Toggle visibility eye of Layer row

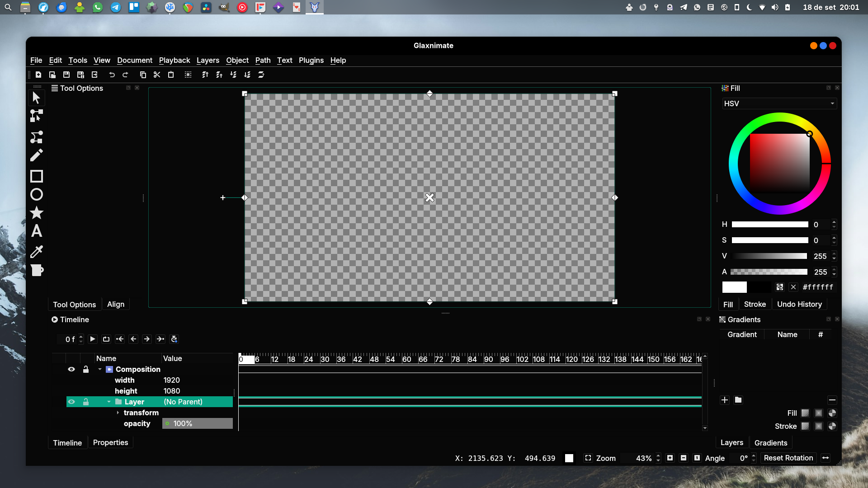[x=71, y=402]
